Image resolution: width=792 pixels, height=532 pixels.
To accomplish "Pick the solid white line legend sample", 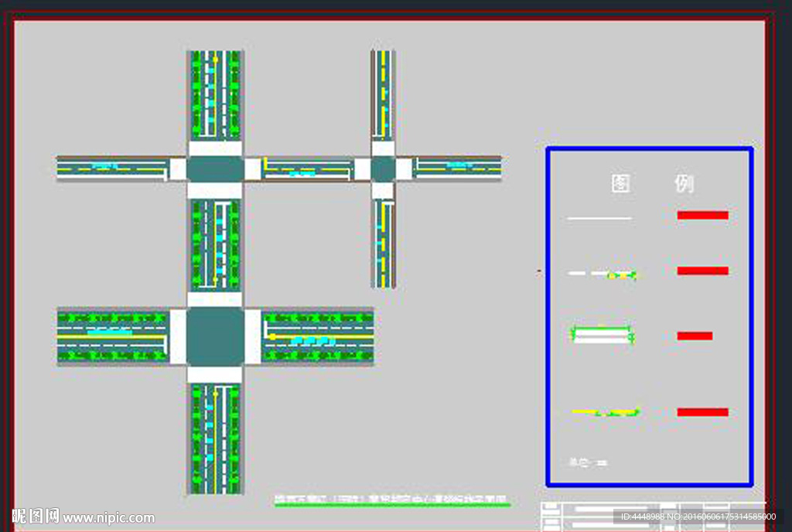I will [x=599, y=218].
